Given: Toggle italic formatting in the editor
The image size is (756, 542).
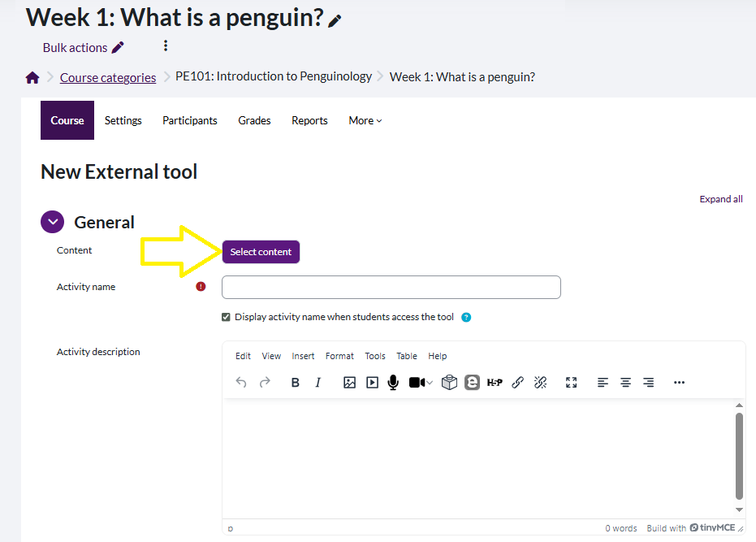Looking at the screenshot, I should pyautogui.click(x=318, y=383).
